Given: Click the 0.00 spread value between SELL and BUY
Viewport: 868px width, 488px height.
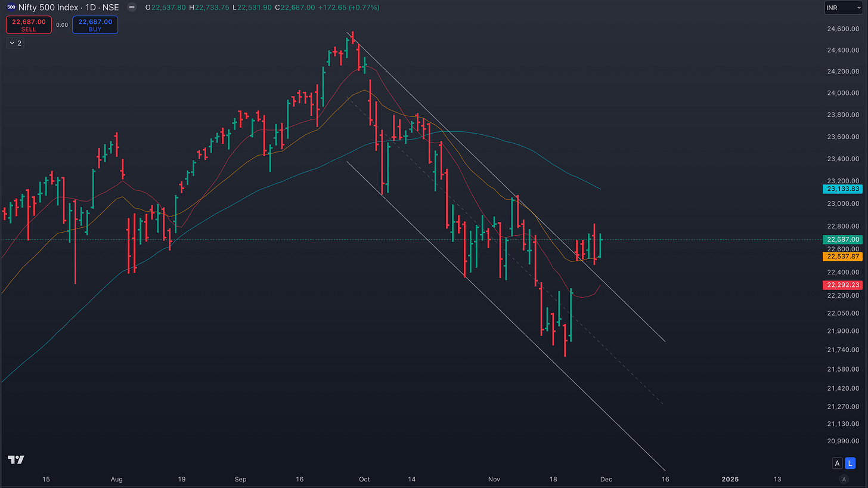Looking at the screenshot, I should [x=62, y=25].
